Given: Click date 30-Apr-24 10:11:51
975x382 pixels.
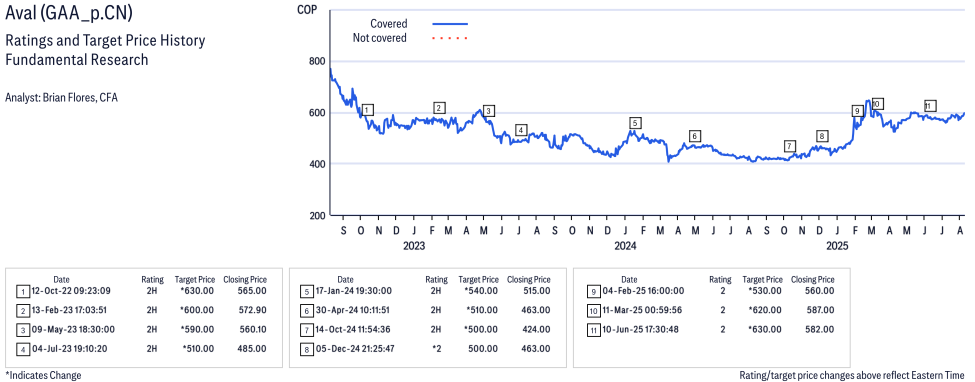Looking at the screenshot, I should tap(353, 310).
